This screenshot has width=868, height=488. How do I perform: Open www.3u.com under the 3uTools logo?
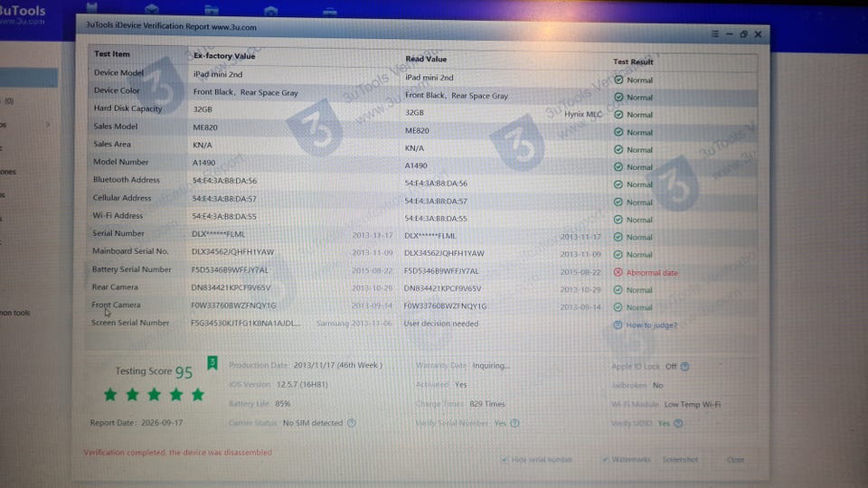[x=22, y=22]
